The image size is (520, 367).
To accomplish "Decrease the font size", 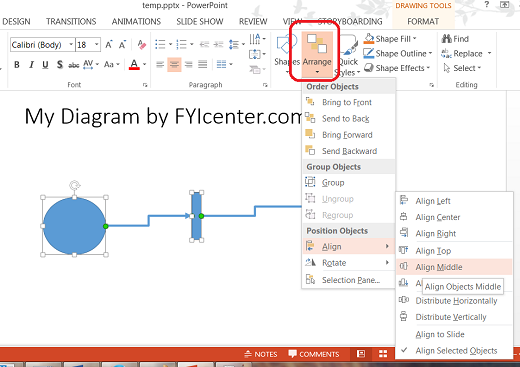I will (122, 45).
